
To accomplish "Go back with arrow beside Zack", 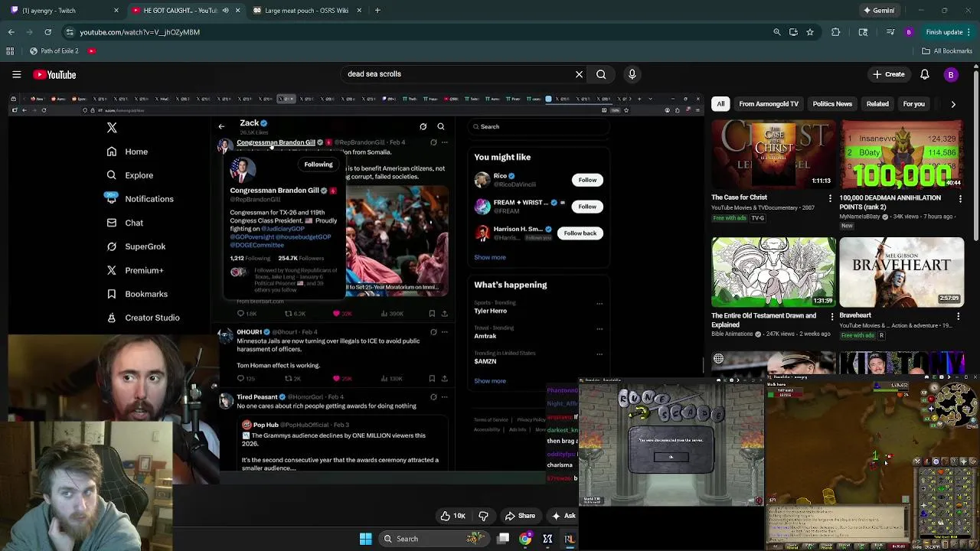I will 221,127.
